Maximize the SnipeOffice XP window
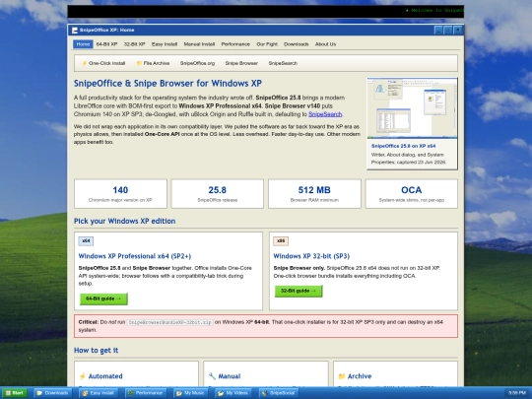Viewport: 532px width, 399px height. click(x=448, y=31)
